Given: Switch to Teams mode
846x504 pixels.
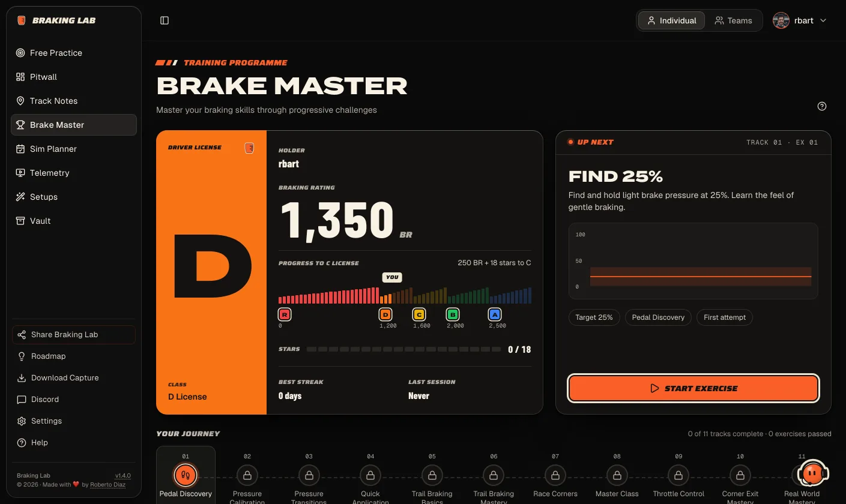Looking at the screenshot, I should pos(733,20).
